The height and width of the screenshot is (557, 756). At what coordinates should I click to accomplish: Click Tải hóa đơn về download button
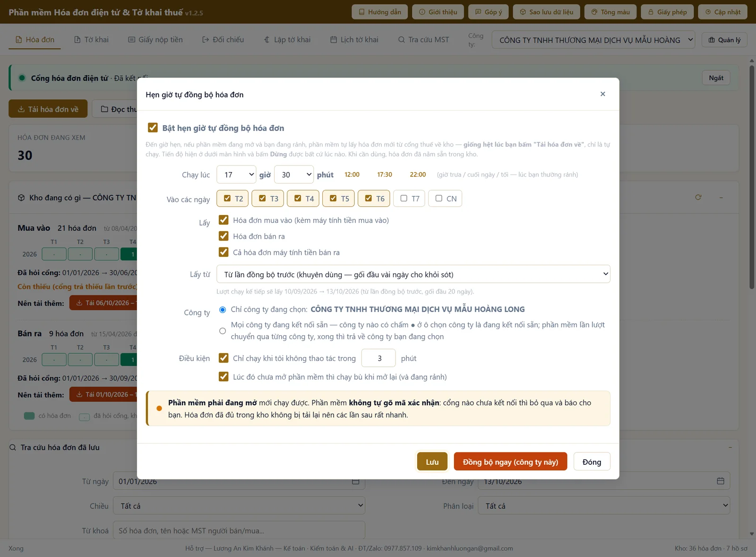(x=48, y=109)
